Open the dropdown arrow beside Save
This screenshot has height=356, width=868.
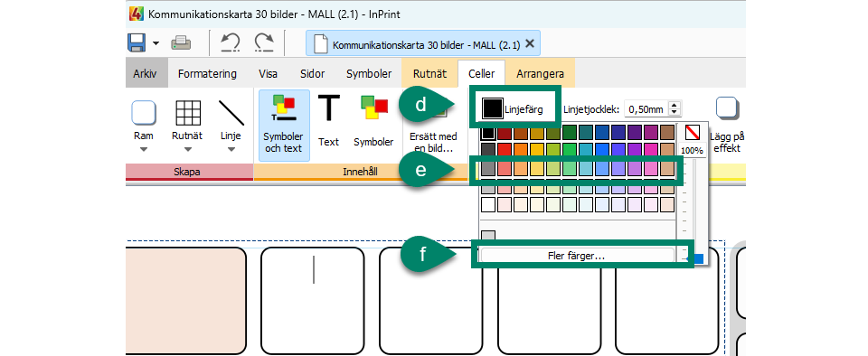click(x=156, y=43)
